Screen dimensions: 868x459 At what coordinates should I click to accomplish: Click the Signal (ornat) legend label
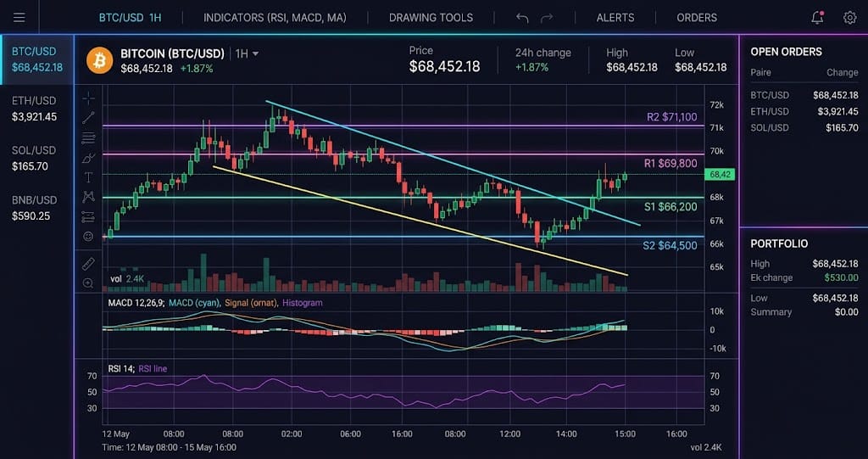[x=251, y=303]
